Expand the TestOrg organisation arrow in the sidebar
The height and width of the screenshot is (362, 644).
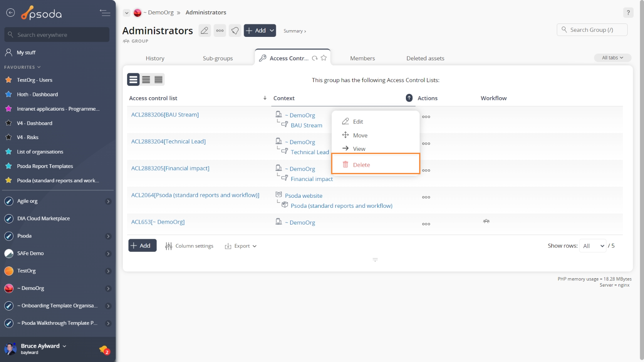coord(108,271)
